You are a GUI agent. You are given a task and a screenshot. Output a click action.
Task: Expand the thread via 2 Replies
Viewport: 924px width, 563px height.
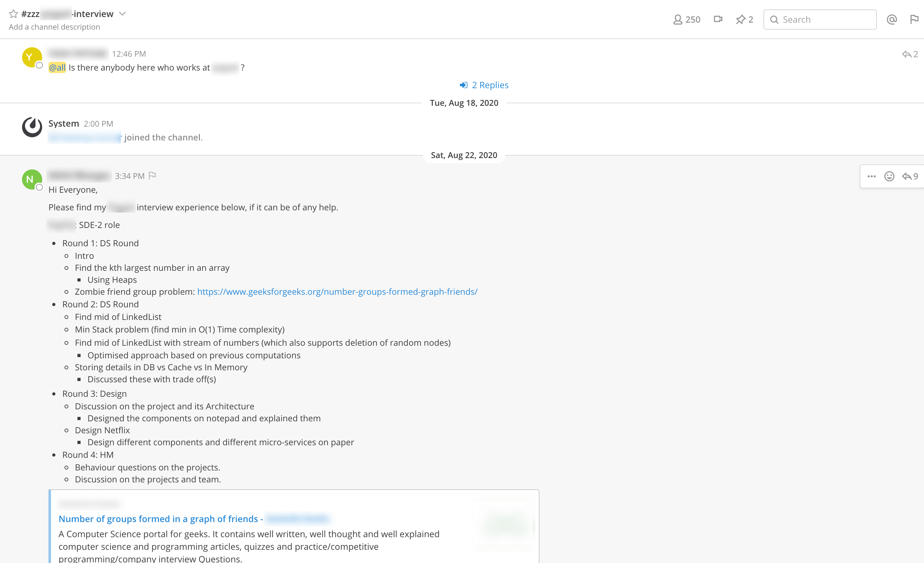click(x=490, y=85)
